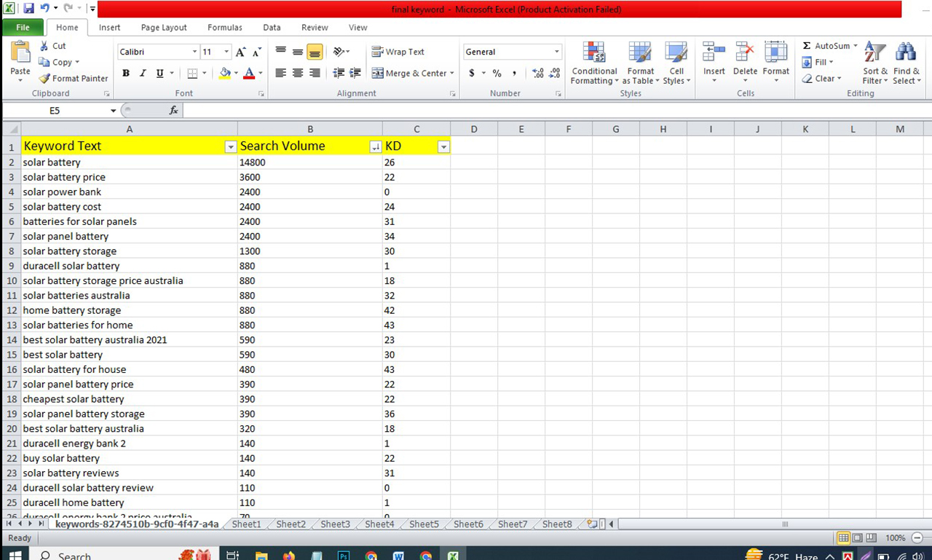
Task: Open the Keyword Text filter dropdown
Action: tap(231, 146)
